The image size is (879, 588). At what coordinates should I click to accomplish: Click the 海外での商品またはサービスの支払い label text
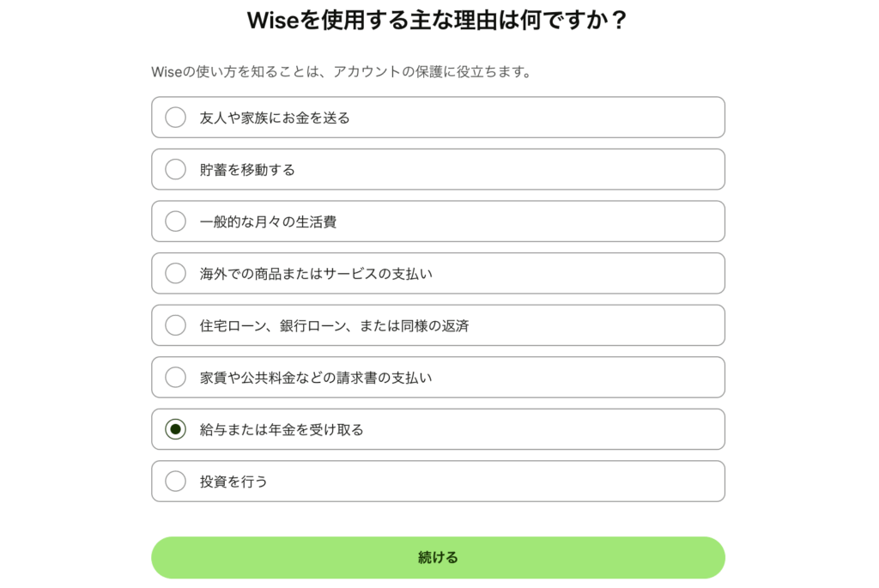tap(316, 274)
